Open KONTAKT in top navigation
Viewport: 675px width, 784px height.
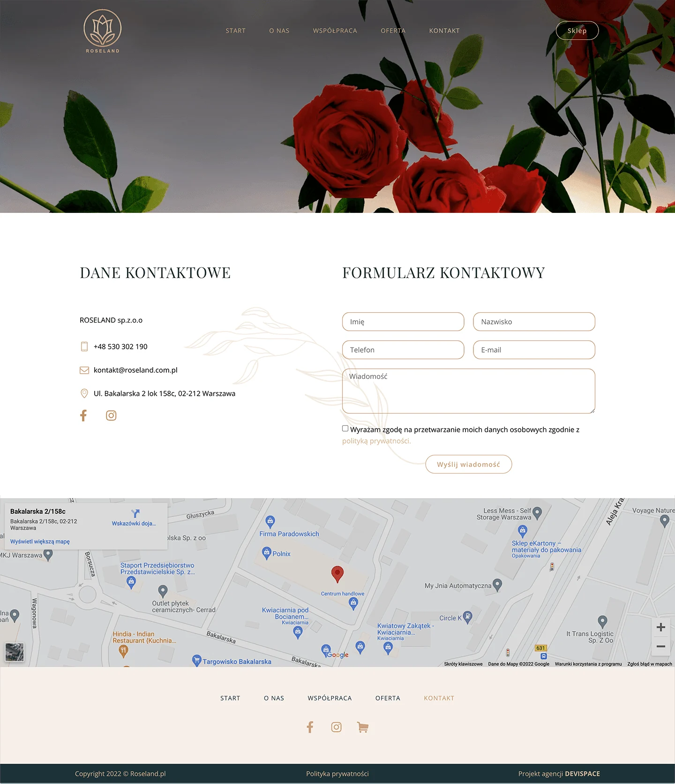click(x=444, y=30)
